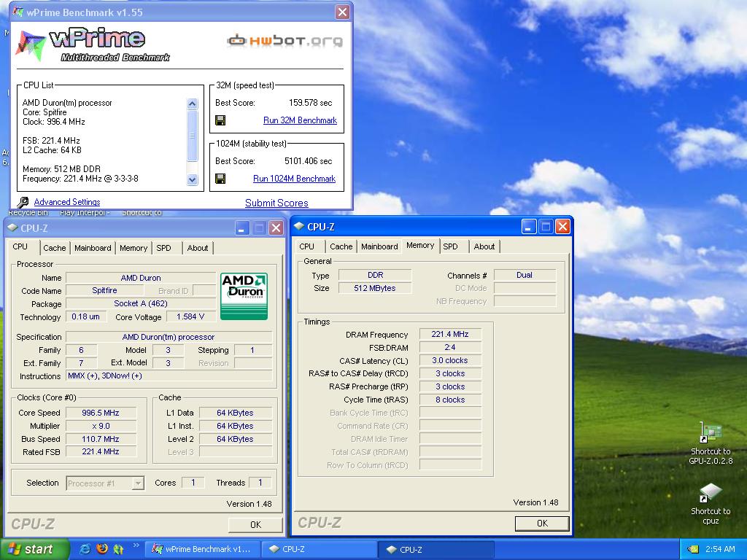Click Run 1024M Benchmark link
Viewport: 747px width, 560px height.
point(295,179)
